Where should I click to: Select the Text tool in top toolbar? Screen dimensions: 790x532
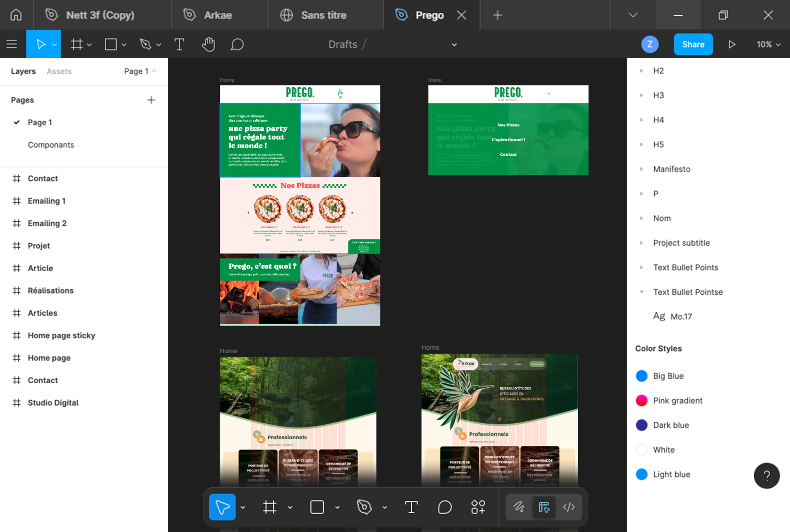pyautogui.click(x=179, y=44)
